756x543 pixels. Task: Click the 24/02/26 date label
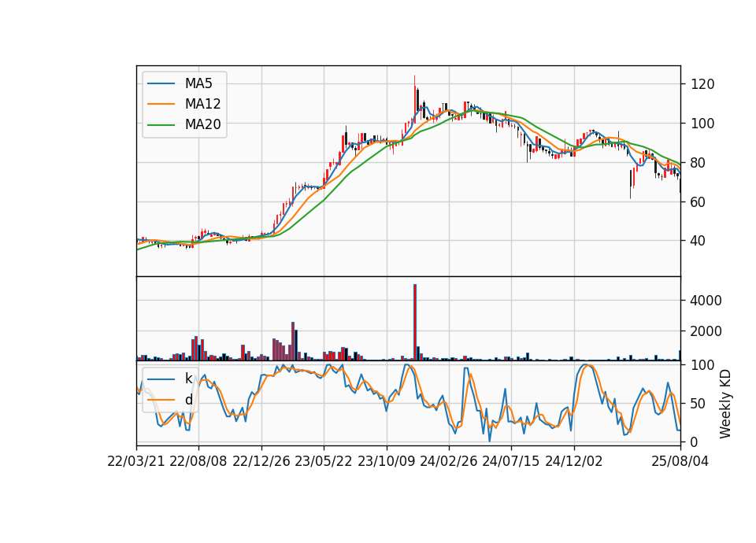pyautogui.click(x=448, y=461)
